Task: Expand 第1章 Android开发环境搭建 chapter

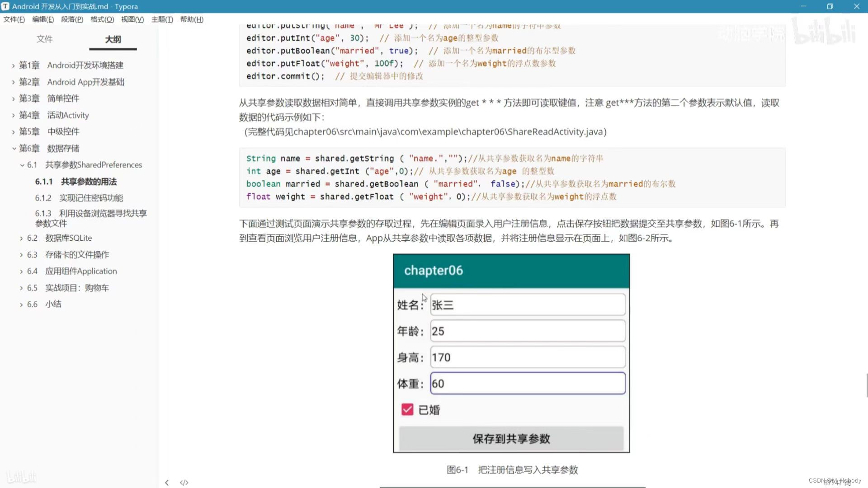Action: [x=14, y=66]
